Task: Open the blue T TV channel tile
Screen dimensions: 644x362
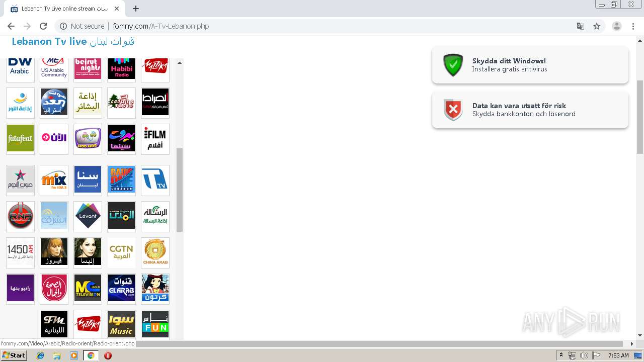Action: (155, 180)
